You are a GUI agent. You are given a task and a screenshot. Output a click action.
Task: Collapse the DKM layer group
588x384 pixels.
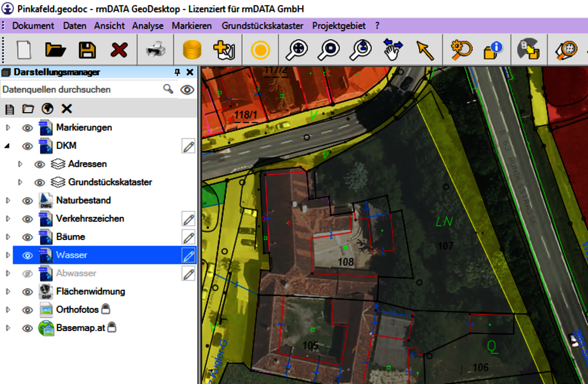[7, 146]
